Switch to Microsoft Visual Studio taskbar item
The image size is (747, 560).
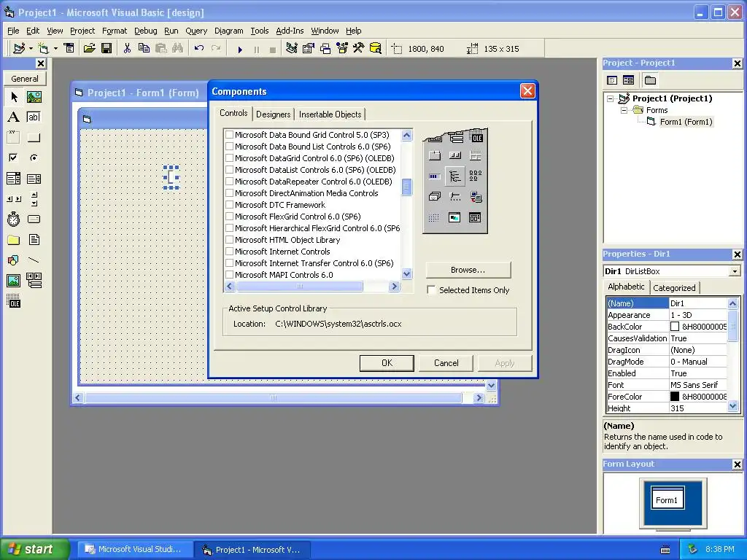pos(134,549)
